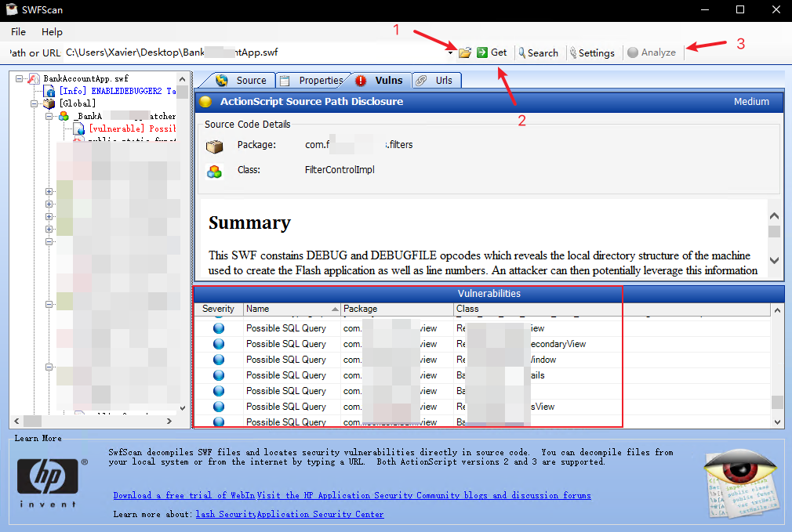Click the Analyze toolbar button

(651, 52)
